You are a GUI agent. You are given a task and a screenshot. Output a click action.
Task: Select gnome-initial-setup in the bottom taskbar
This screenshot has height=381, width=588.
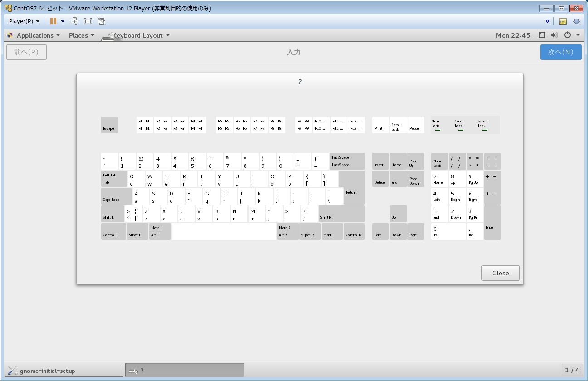[x=64, y=371]
